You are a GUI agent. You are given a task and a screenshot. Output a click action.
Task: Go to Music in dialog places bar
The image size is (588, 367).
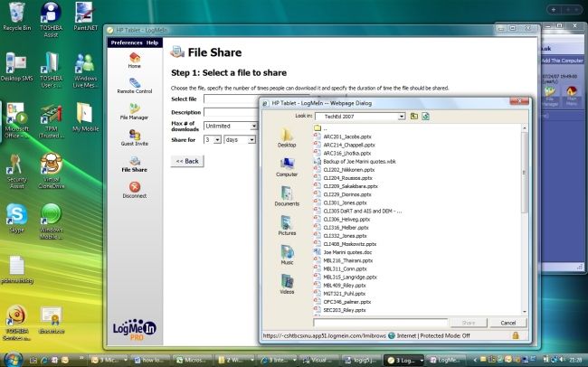pyautogui.click(x=287, y=255)
